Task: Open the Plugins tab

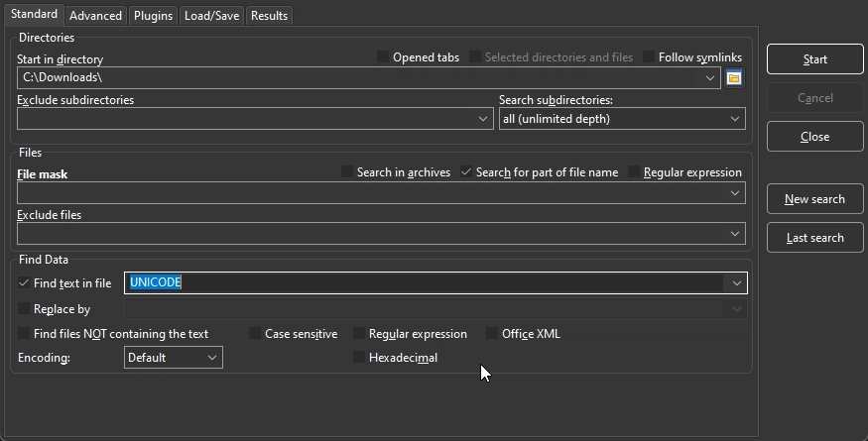Action: coord(153,16)
